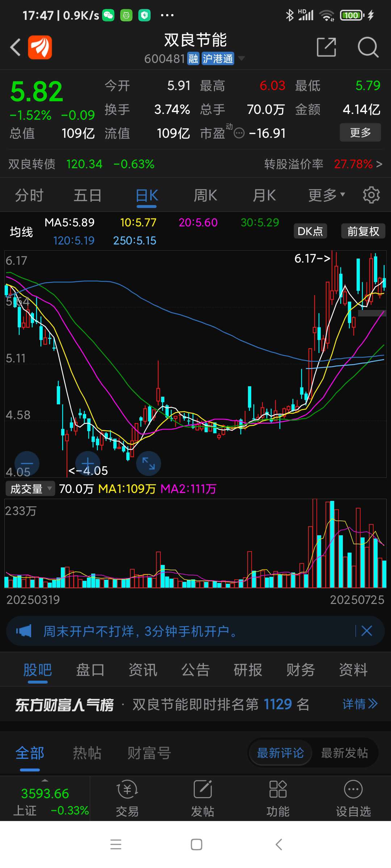Tap the MA2:111万 volume average
Image resolution: width=391 pixels, height=868 pixels.
[188, 489]
